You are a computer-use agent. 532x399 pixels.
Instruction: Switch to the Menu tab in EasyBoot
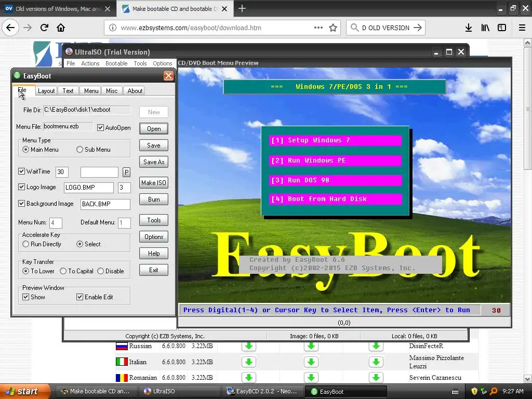[91, 90]
